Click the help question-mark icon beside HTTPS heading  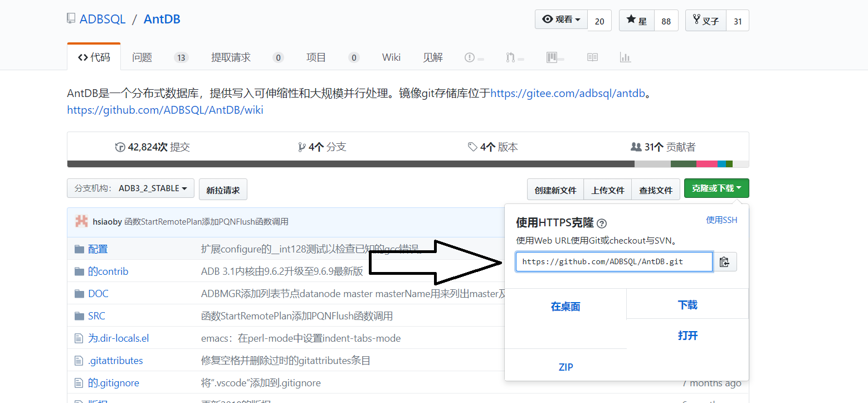(x=601, y=224)
